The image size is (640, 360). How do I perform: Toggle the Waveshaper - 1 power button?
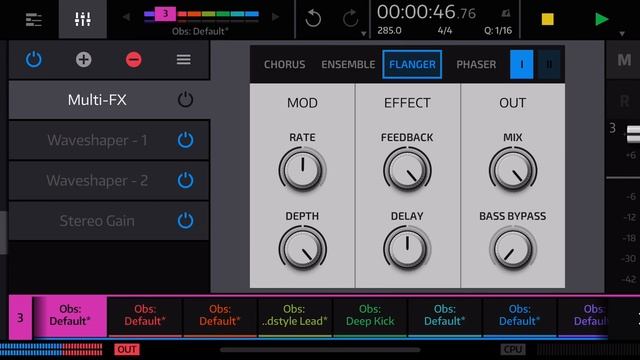[185, 140]
